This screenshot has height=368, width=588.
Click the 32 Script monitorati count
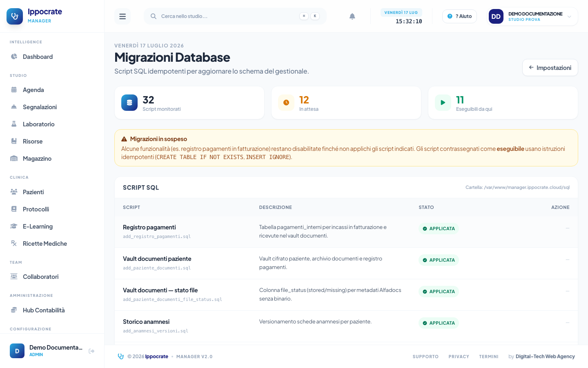coord(148,100)
